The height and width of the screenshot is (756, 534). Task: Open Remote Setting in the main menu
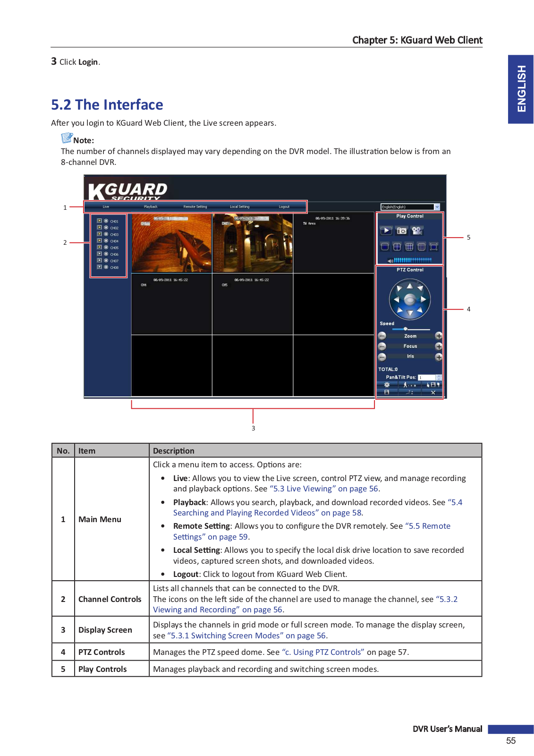(x=195, y=206)
